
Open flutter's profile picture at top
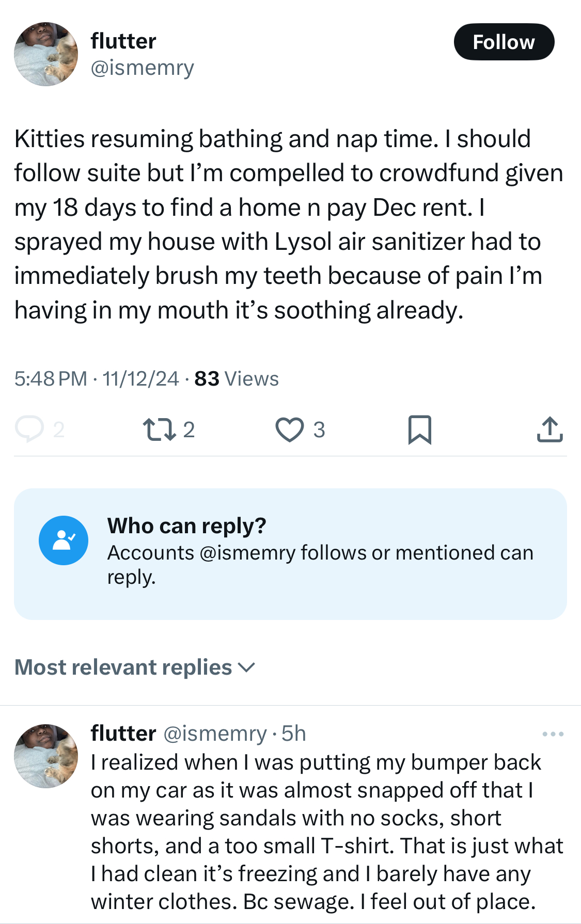pos(46,54)
